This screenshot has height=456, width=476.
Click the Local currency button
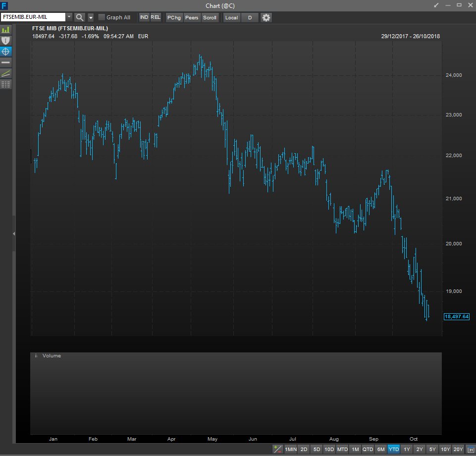232,18
